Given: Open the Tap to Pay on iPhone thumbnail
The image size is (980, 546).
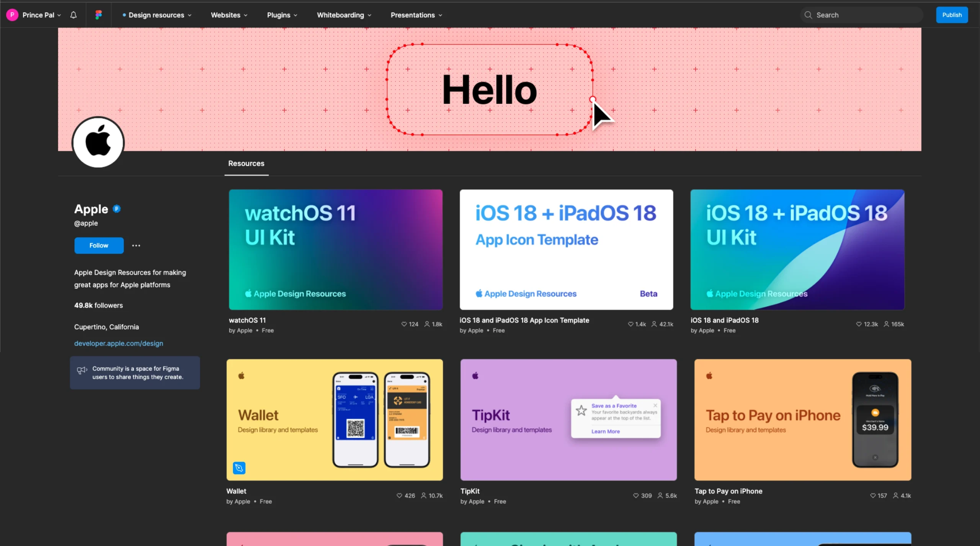Looking at the screenshot, I should tap(803, 419).
